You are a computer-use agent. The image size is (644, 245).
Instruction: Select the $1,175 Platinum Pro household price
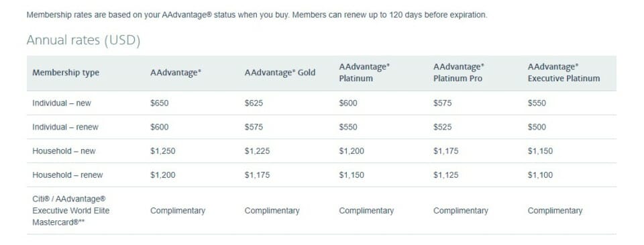445,151
